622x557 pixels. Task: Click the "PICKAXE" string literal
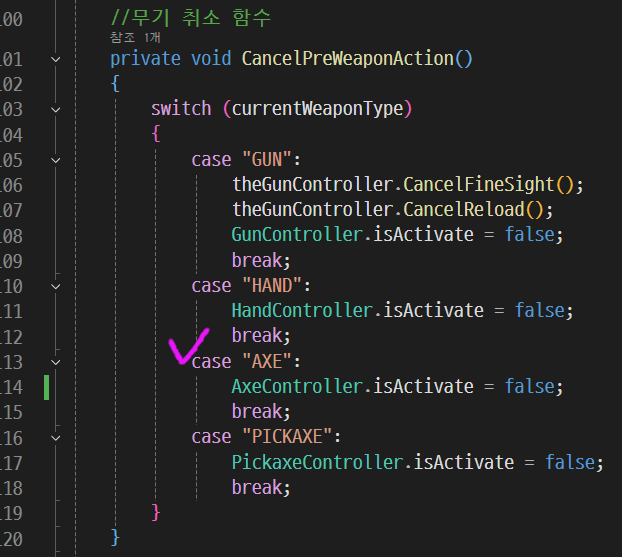point(287,437)
